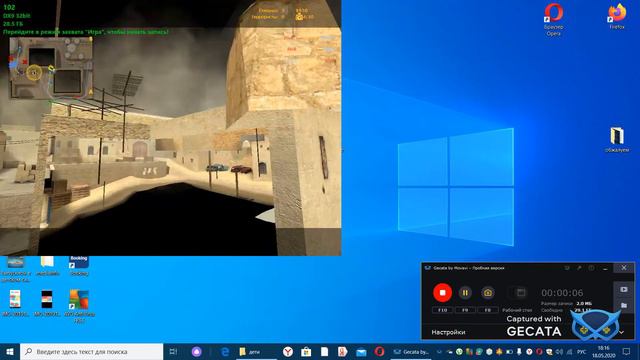Image resolution: width=640 pixels, height=360 pixels.
Task: Switch input language РУС
Action: point(581,352)
